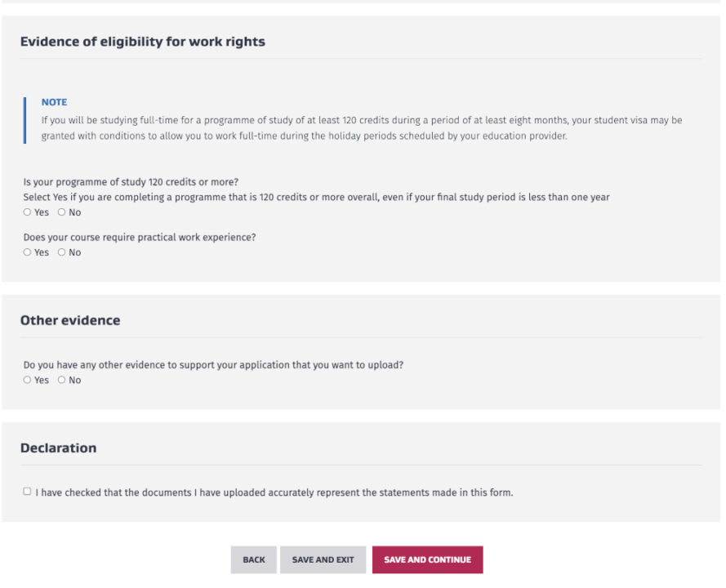Click the 'Declaration' section heading
The width and height of the screenshot is (726, 588).
tap(58, 448)
